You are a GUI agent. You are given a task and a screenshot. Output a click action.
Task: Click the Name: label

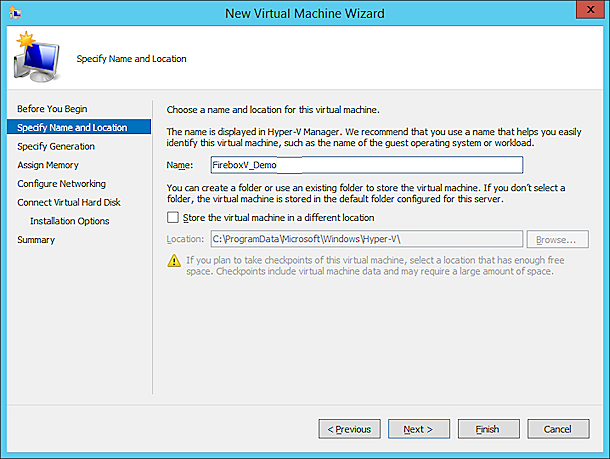coord(180,165)
